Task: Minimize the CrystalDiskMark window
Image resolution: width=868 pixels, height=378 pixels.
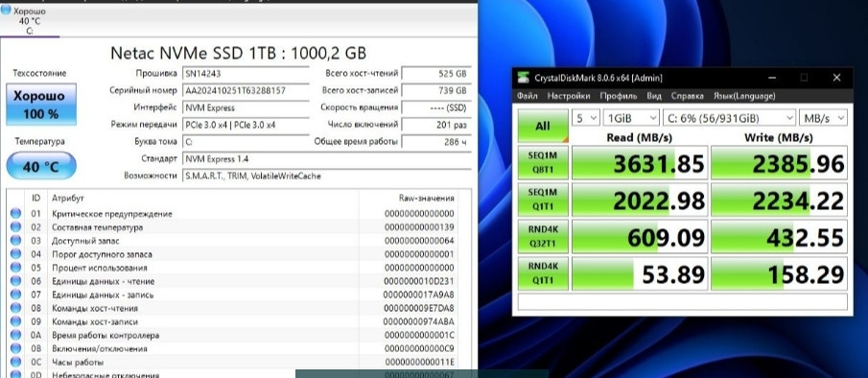Action: tap(771, 78)
